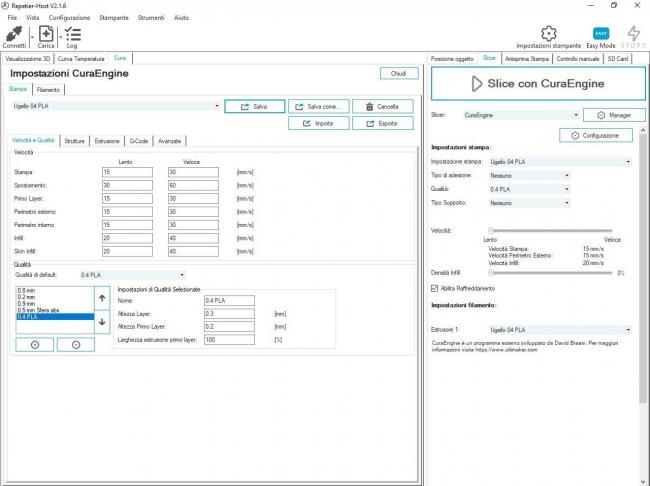Screen dimensions: 650x486
Task: Open the Qualità di default dropdown
Action: [132, 274]
